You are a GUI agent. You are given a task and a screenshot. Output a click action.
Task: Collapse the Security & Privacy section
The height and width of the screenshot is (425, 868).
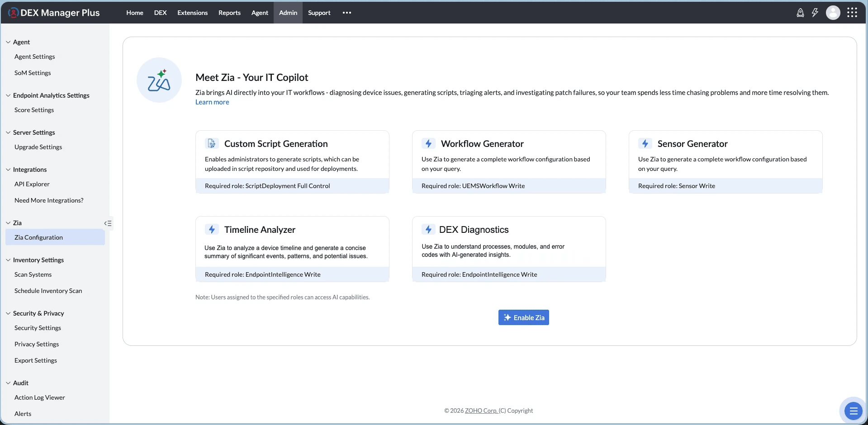(x=8, y=313)
